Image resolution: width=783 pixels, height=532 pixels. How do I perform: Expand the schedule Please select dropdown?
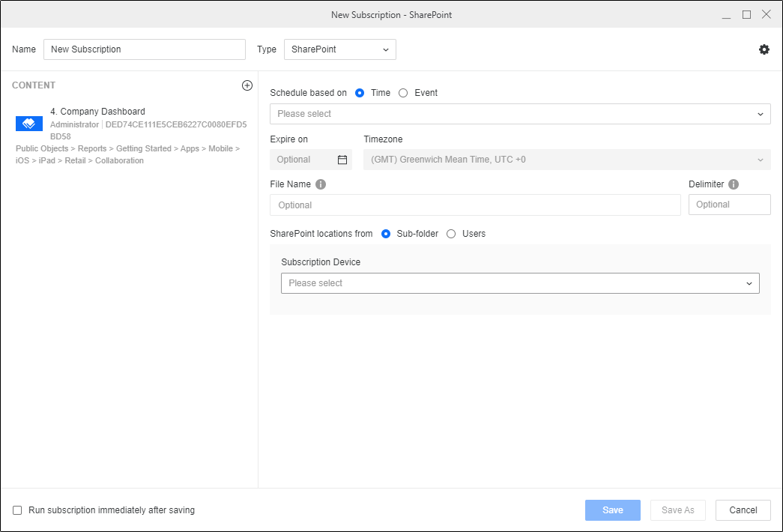519,114
